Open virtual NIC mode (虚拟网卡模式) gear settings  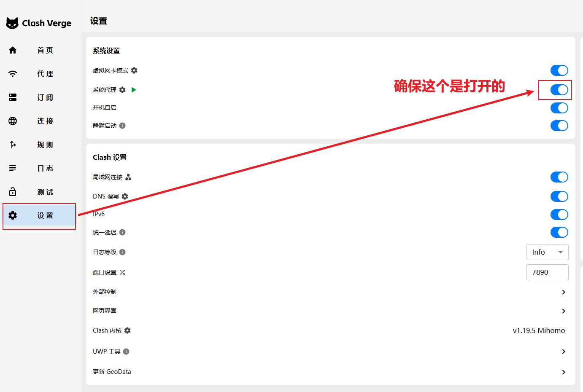point(134,70)
